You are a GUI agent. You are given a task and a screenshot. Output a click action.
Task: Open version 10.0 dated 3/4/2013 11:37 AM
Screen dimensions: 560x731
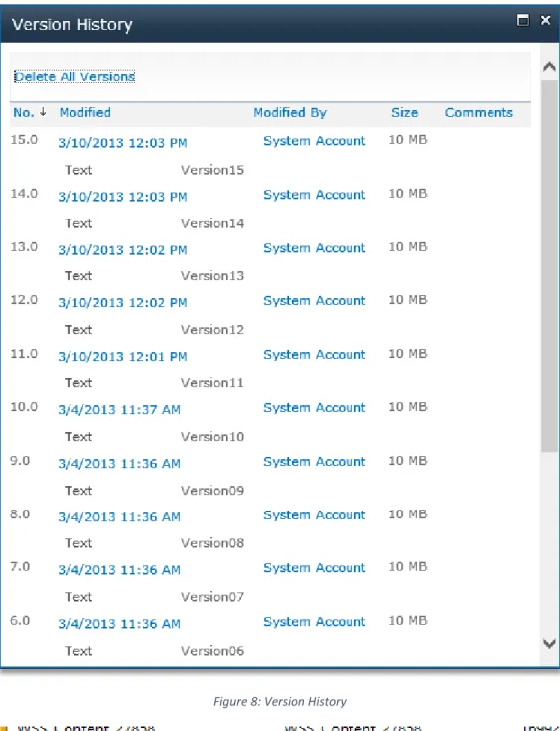tap(119, 410)
